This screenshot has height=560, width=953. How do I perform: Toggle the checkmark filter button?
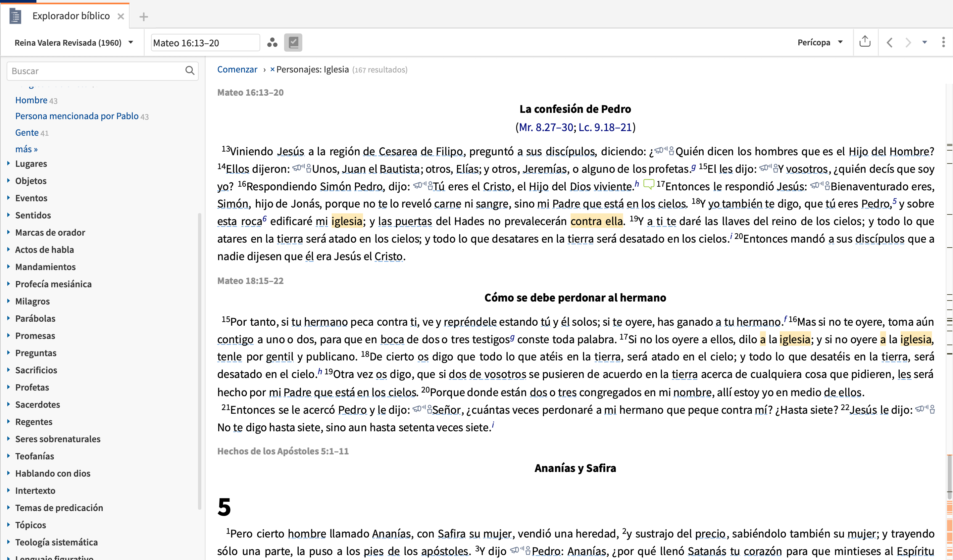click(x=293, y=42)
